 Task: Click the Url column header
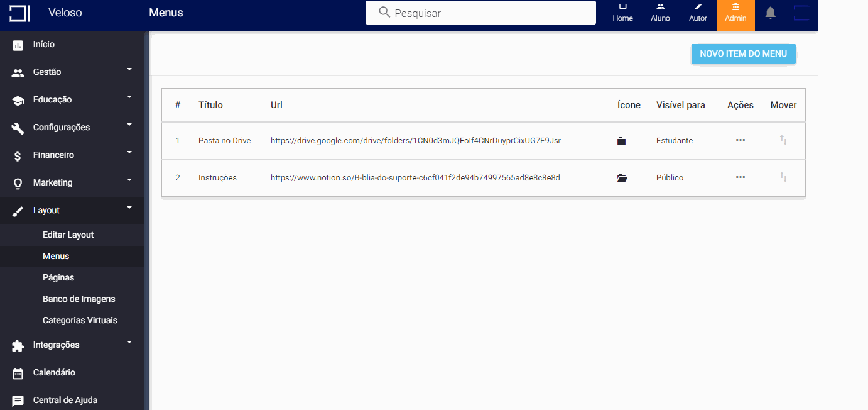[276, 105]
